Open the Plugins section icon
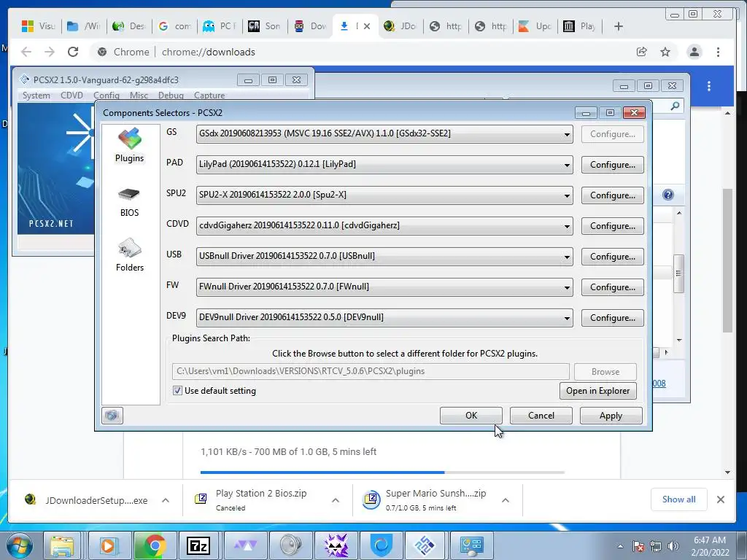The width and height of the screenshot is (747, 560). pyautogui.click(x=130, y=145)
